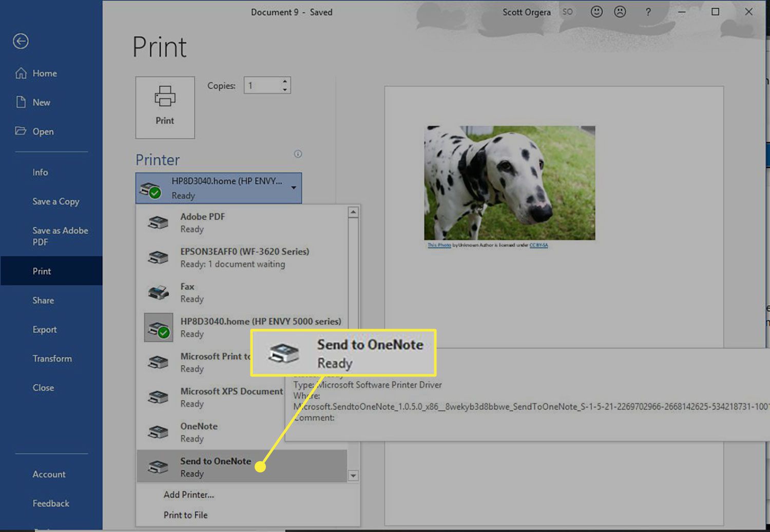Viewport: 770px width, 532px height.
Task: Click the printer properties info icon
Action: tap(298, 154)
